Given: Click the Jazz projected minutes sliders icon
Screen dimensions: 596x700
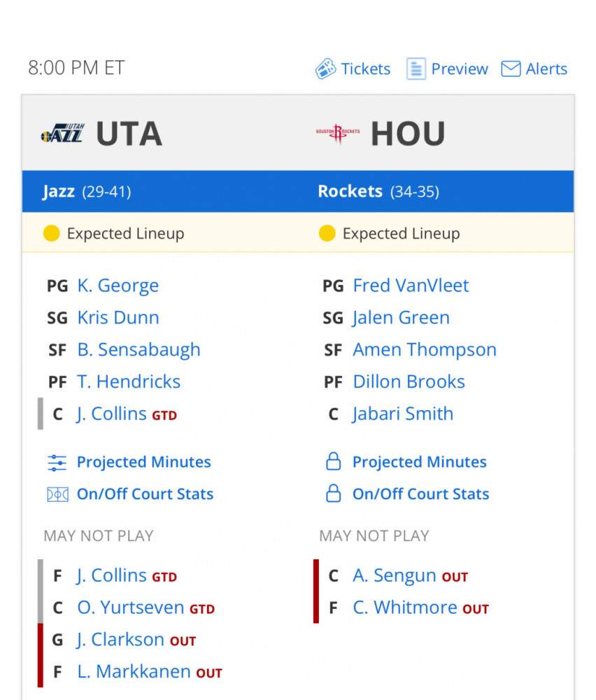Looking at the screenshot, I should (x=57, y=462).
